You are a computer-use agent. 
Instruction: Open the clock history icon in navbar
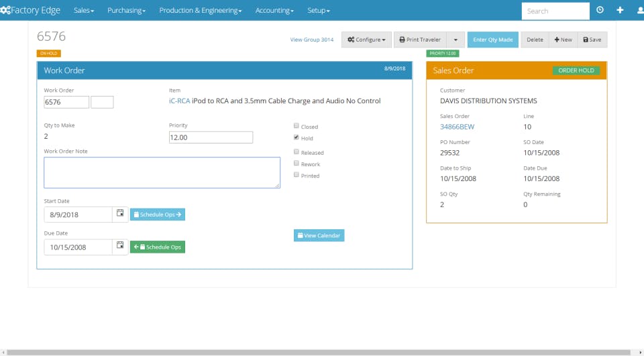(600, 10)
